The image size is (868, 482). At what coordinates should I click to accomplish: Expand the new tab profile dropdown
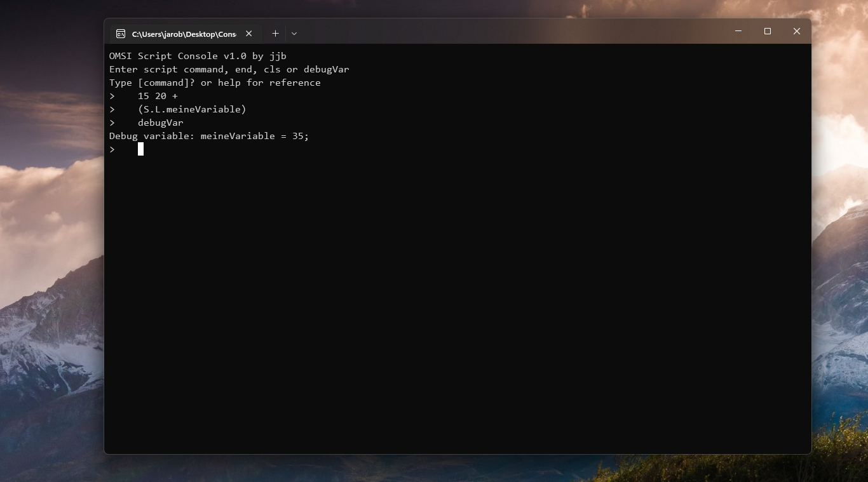point(294,34)
